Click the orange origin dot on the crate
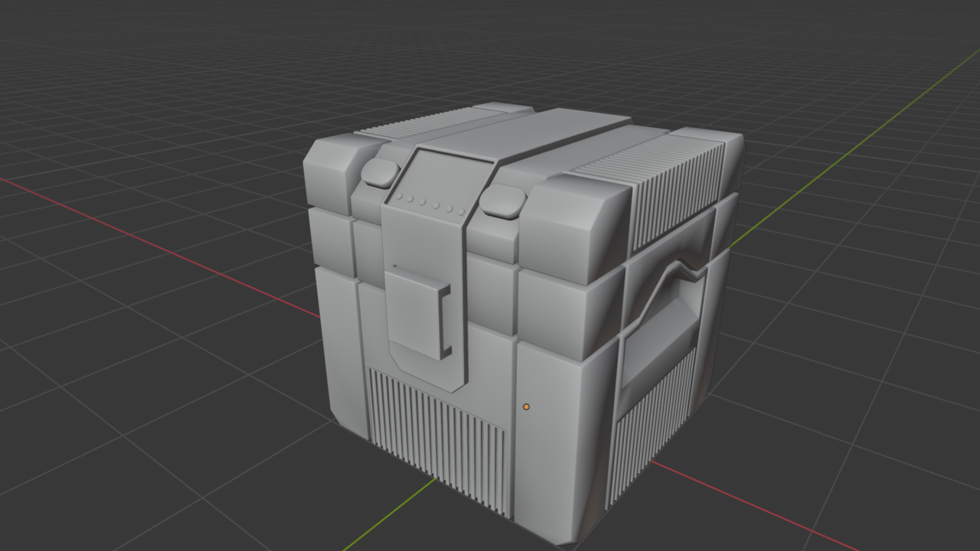The image size is (980, 551). tap(526, 407)
